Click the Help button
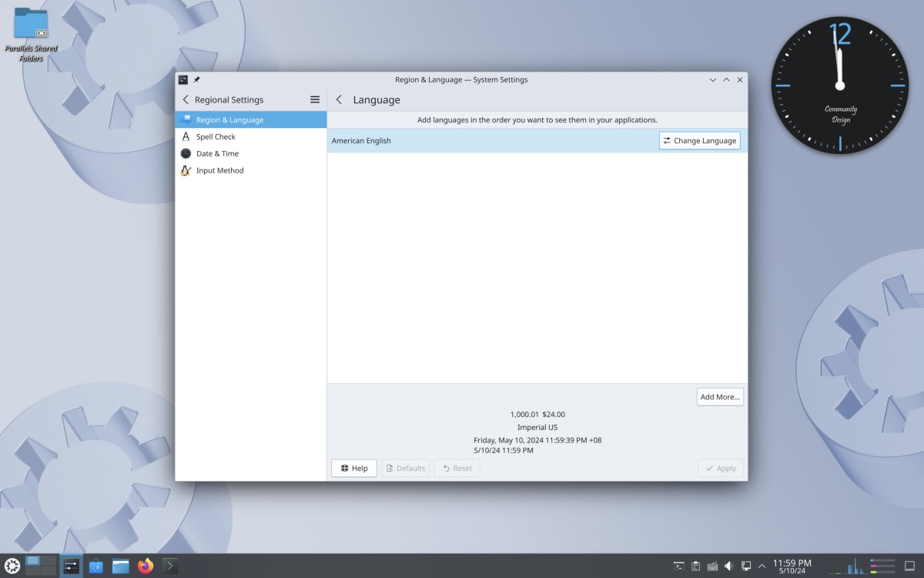This screenshot has height=578, width=924. tap(354, 468)
